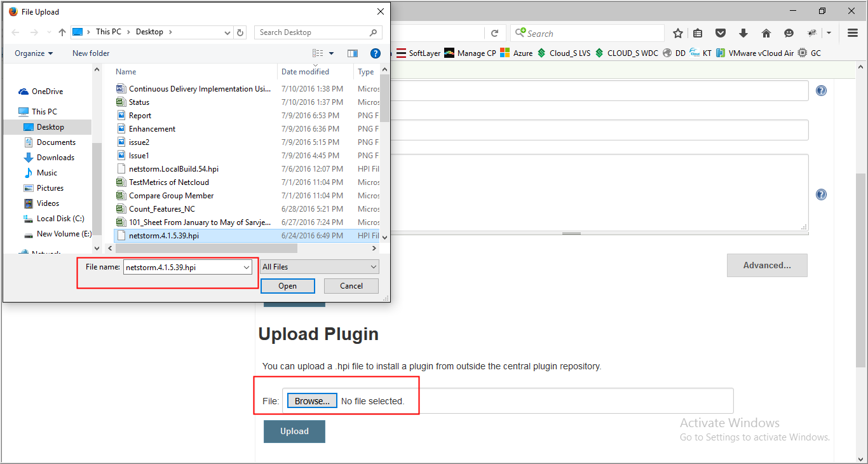Open Firefox downloads arrow icon
The image size is (868, 464).
coord(743,33)
